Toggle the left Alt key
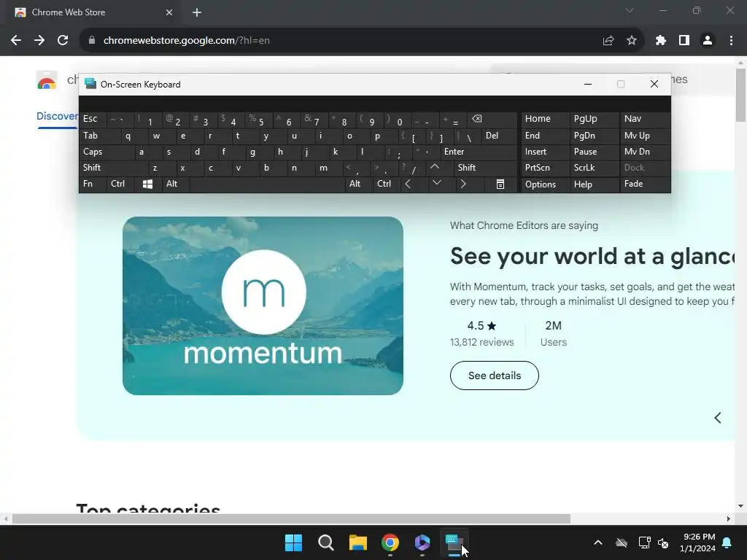This screenshot has width=747, height=560. tap(175, 184)
